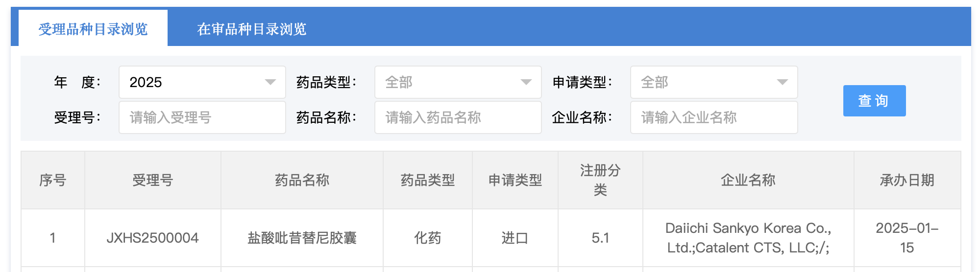Click the 注册分类 column header
This screenshot has height=272, width=980.
click(x=600, y=180)
